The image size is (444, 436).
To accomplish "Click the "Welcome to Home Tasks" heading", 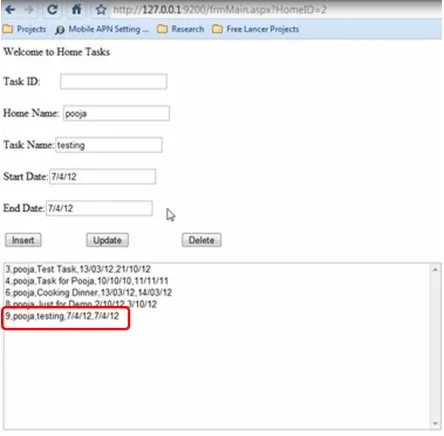I will (x=57, y=52).
